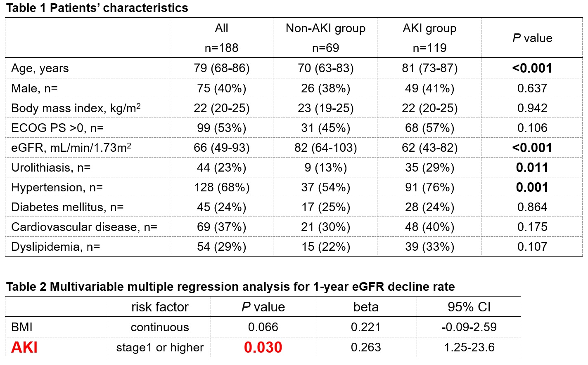Click the red 0.030 P value

(263, 347)
